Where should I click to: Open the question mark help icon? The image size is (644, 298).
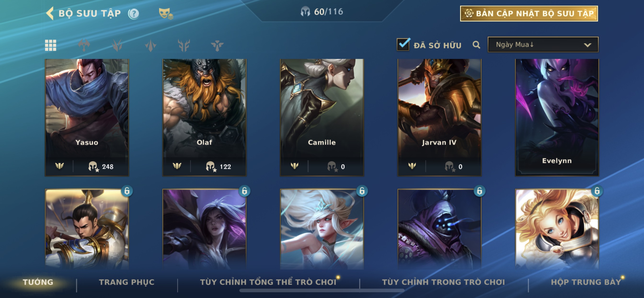point(133,14)
